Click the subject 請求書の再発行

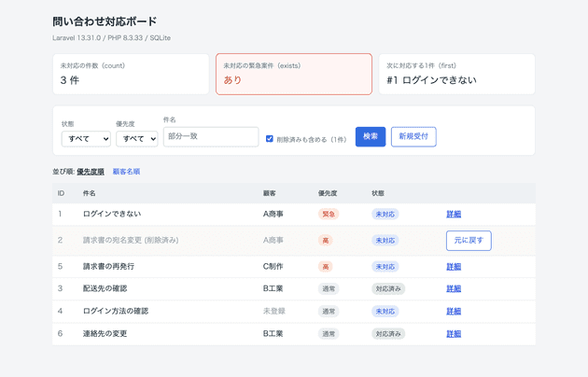[x=108, y=266]
